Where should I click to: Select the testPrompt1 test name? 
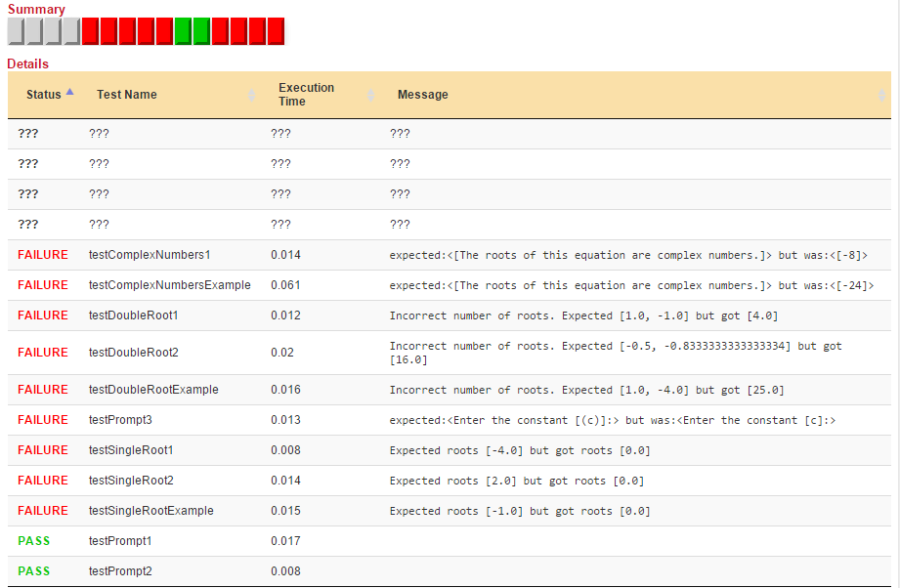click(120, 541)
